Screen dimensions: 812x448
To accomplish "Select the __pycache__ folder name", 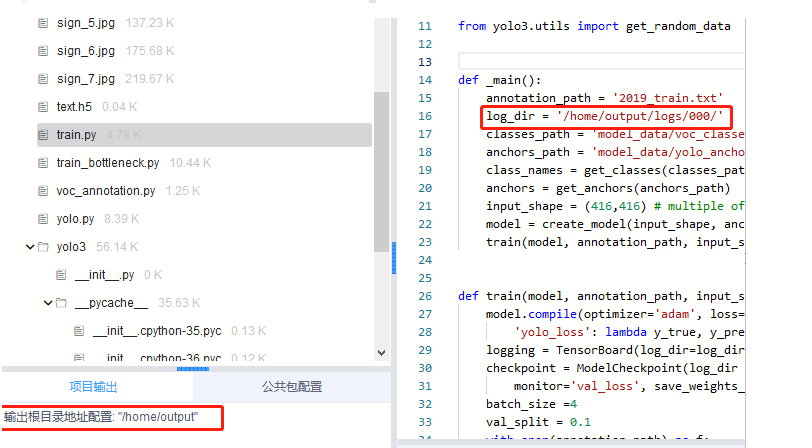I will point(111,302).
